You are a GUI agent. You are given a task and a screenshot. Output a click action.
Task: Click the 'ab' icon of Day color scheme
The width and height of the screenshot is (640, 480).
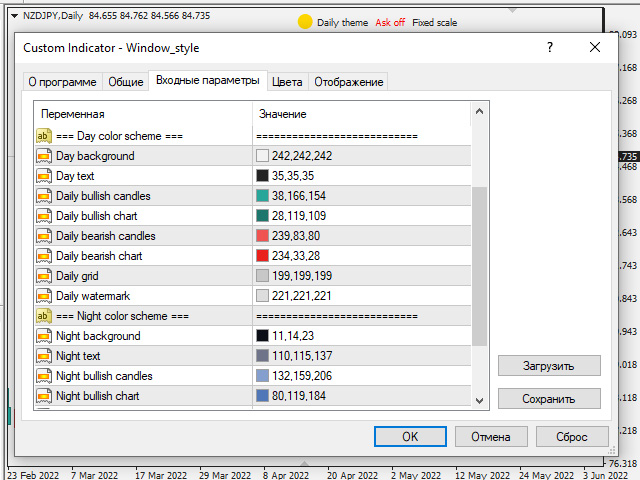[44, 136]
